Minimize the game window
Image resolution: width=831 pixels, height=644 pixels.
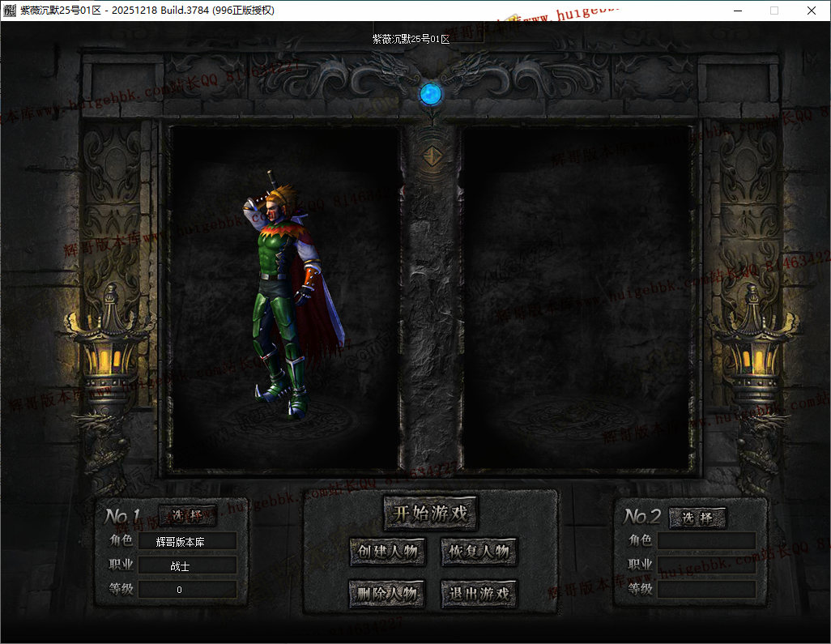click(x=738, y=11)
